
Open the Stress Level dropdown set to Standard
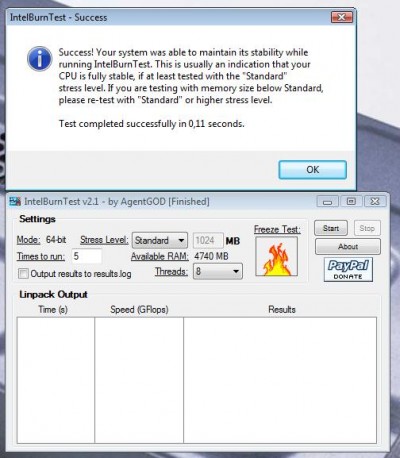(160, 240)
